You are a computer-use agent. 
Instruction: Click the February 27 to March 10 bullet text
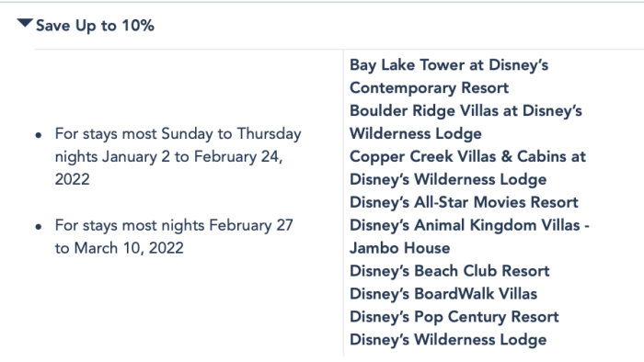(174, 236)
